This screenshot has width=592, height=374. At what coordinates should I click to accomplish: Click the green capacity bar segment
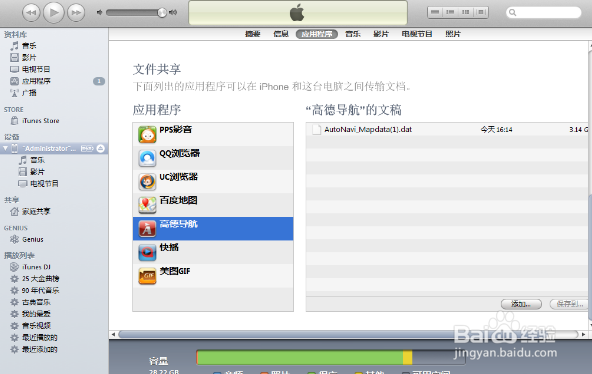(300, 357)
